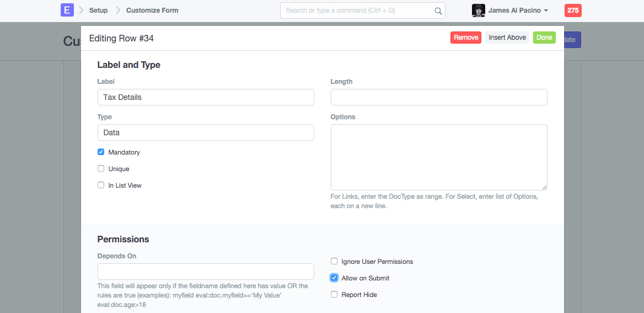The height and width of the screenshot is (313, 644).
Task: Click the search magnifier icon
Action: [x=438, y=10]
